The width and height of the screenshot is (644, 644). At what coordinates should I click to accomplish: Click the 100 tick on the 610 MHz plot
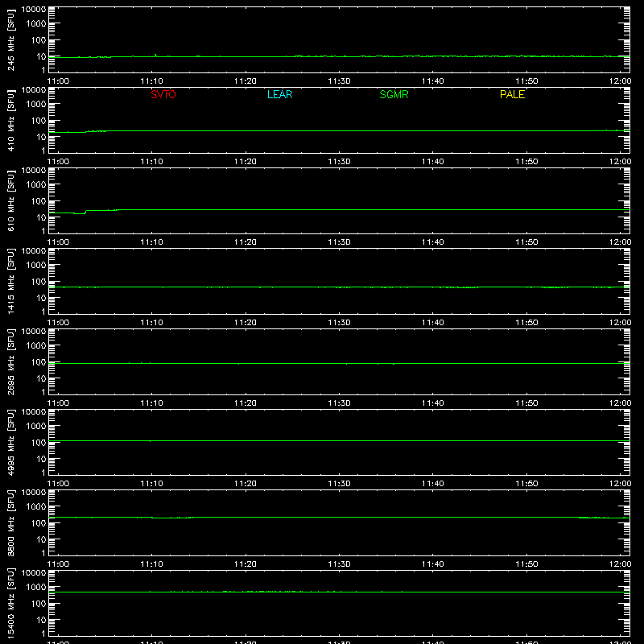(x=39, y=201)
